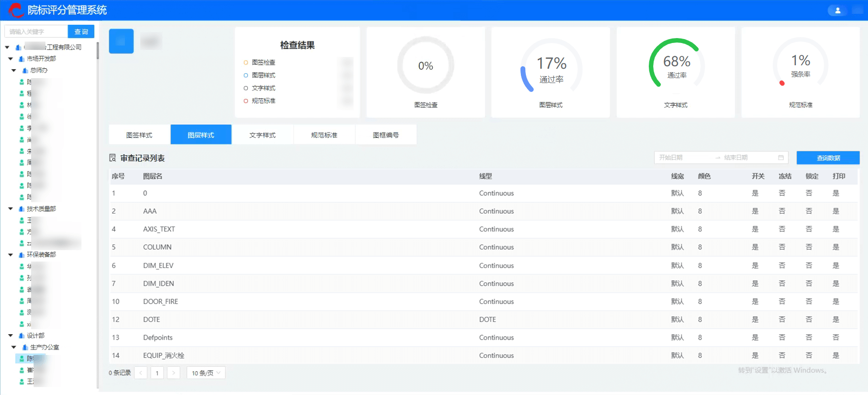Click the 审查记录列表 document search icon
868x395 pixels.
pos(113,158)
